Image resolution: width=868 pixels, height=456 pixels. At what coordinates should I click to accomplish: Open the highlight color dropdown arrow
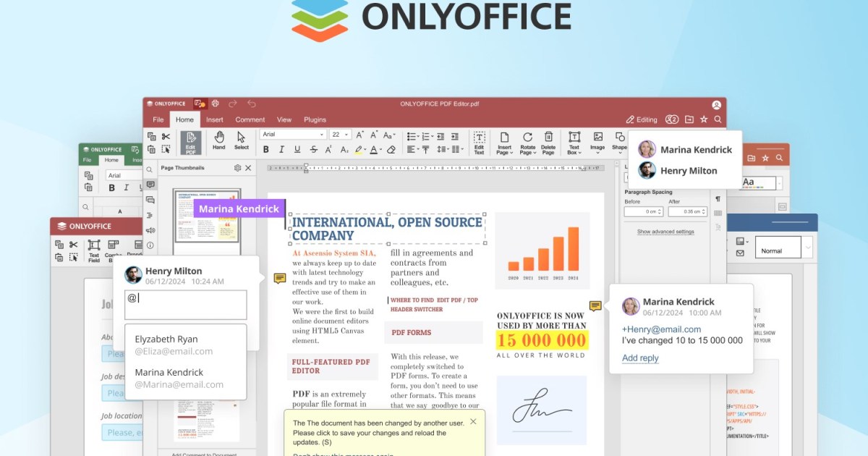[365, 150]
